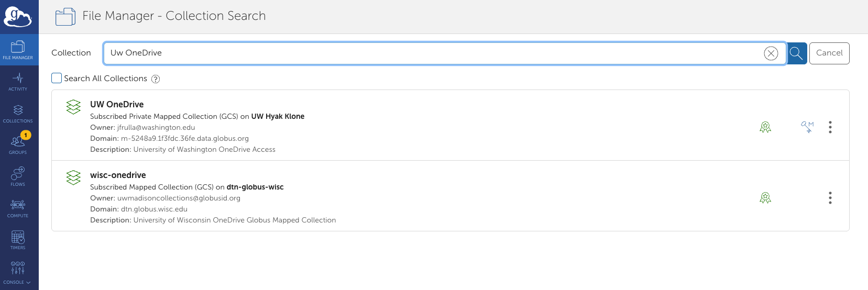868x290 pixels.
Task: Click the UW OneDrive collection stack icon
Action: coord(73,107)
